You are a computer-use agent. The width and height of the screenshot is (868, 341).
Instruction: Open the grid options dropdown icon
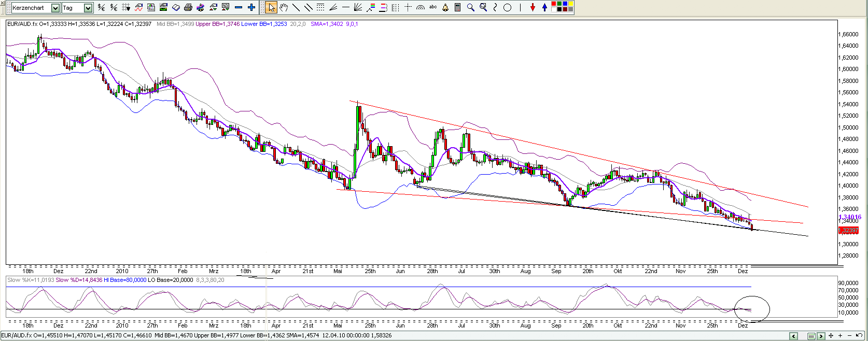point(125,7)
